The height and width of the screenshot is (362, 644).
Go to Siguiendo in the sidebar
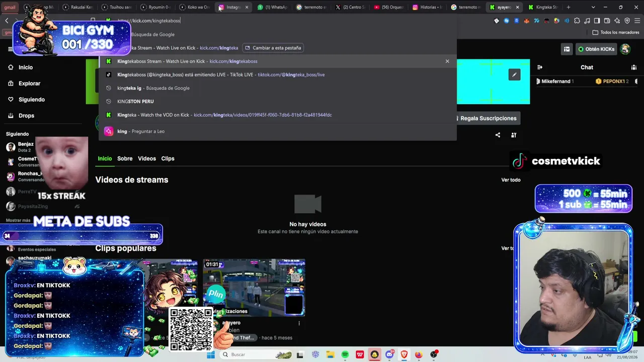click(26, 100)
